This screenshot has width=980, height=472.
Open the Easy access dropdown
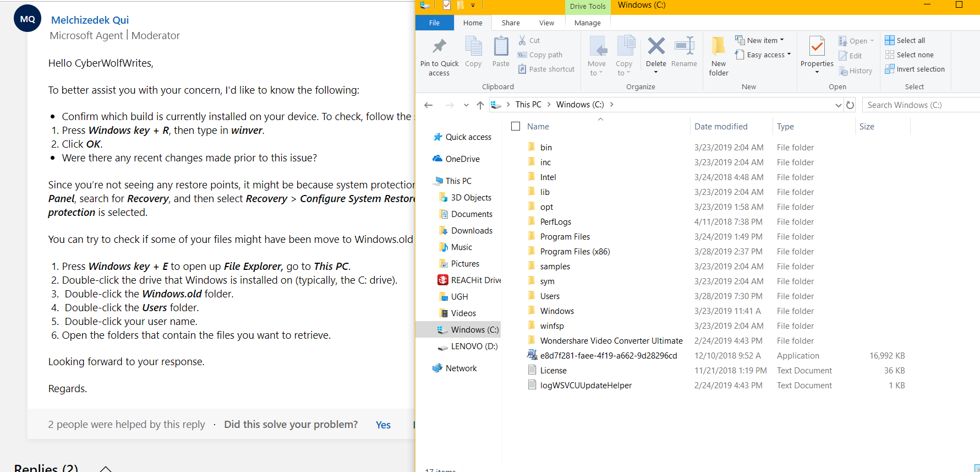(x=763, y=55)
